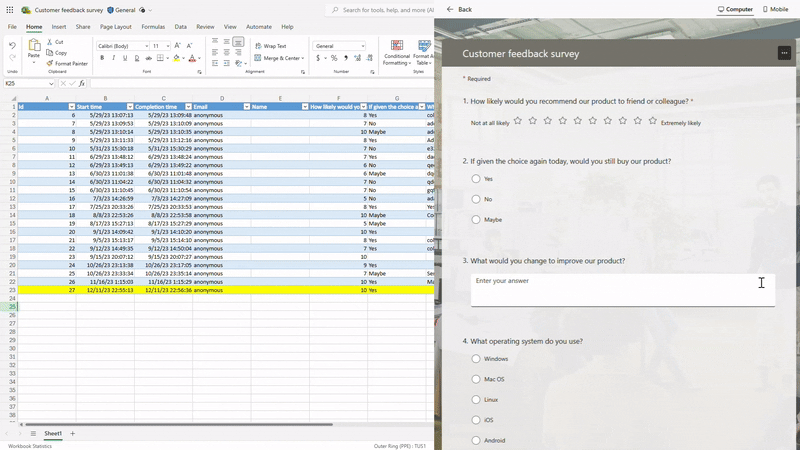Open the Calibri font name dropdown

coord(147,46)
